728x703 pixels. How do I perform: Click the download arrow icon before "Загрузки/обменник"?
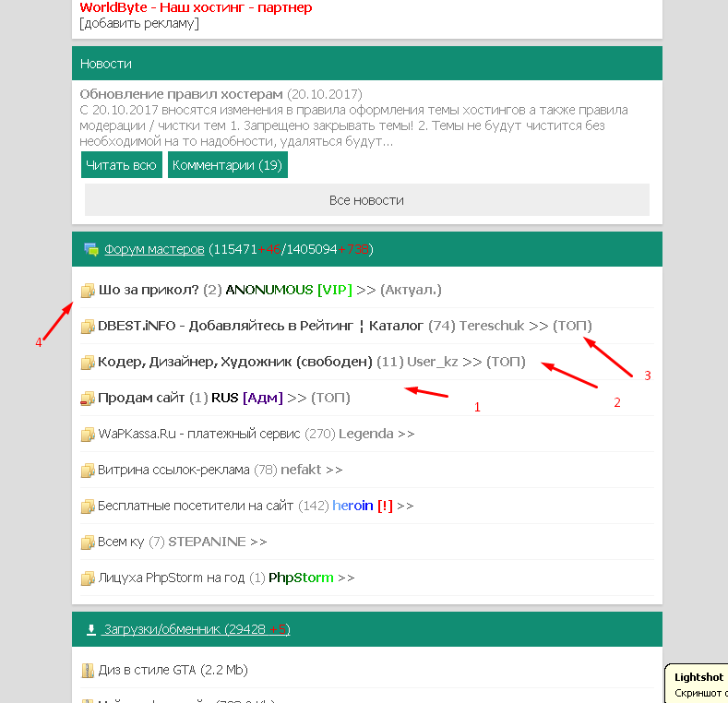90,629
